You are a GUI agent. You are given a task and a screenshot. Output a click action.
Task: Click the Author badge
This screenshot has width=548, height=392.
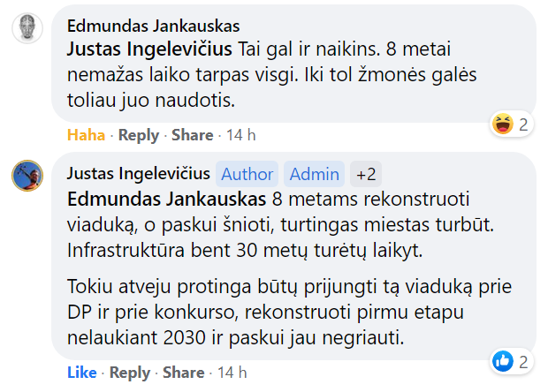[247, 173]
